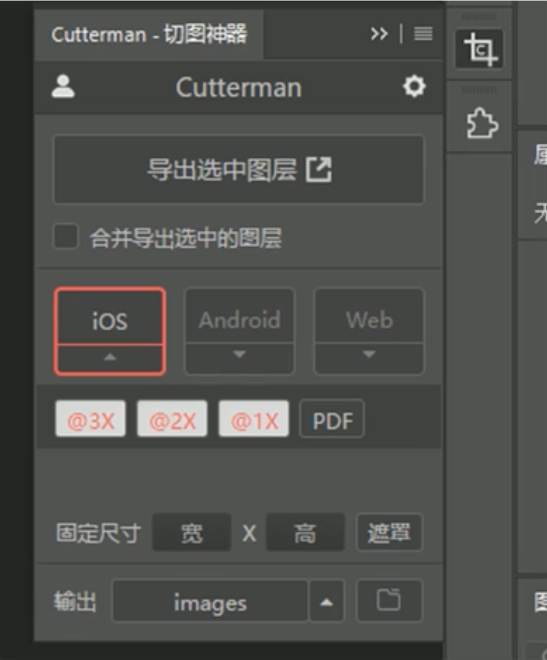Expand the Web options arrow
547x660 pixels.
369,358
